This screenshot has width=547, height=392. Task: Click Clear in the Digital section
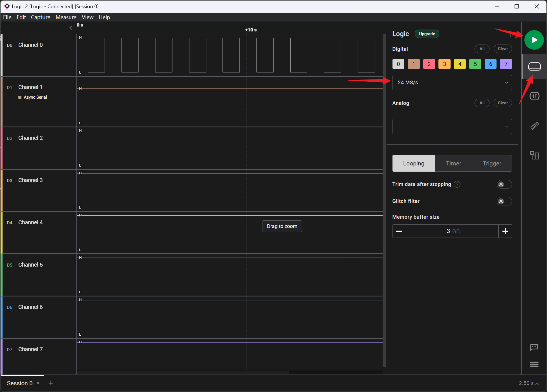coord(502,49)
